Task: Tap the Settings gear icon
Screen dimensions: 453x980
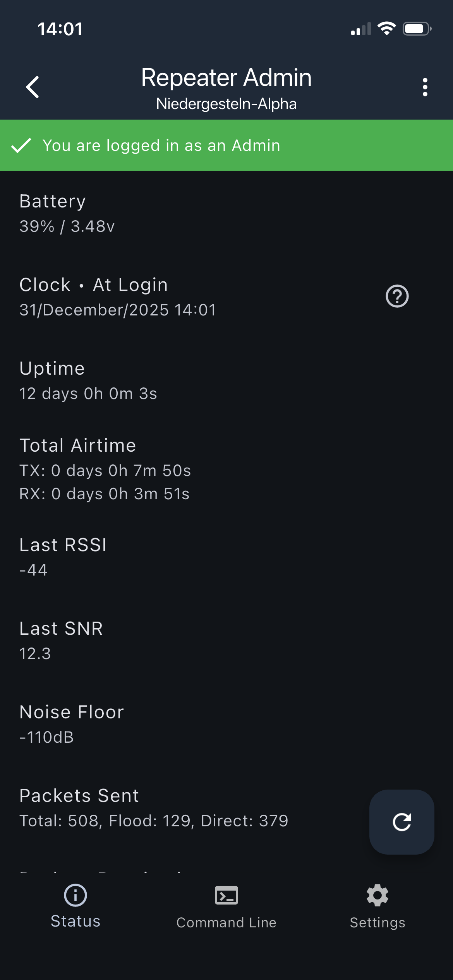Action: 377,895
